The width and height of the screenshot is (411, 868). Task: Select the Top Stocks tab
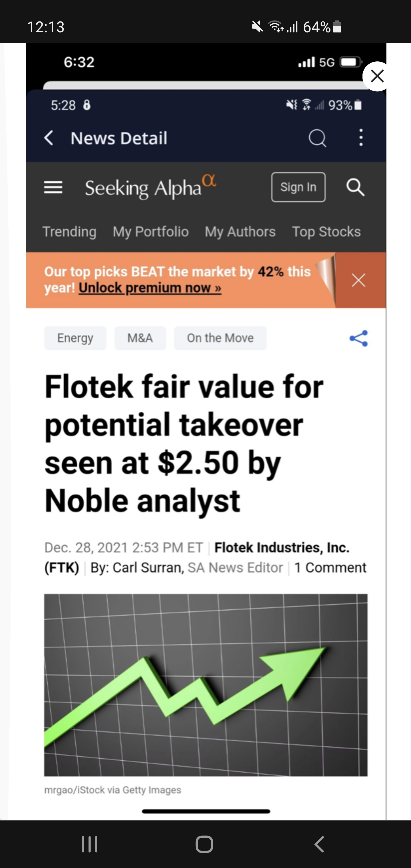(326, 232)
